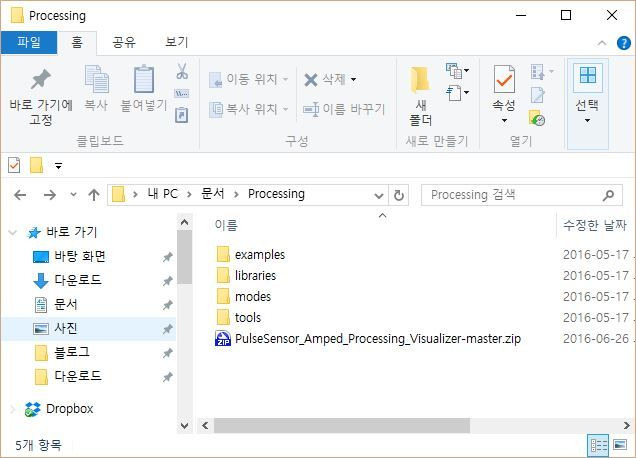Select the 홈 (Home) ribbon tab

[x=77, y=42]
